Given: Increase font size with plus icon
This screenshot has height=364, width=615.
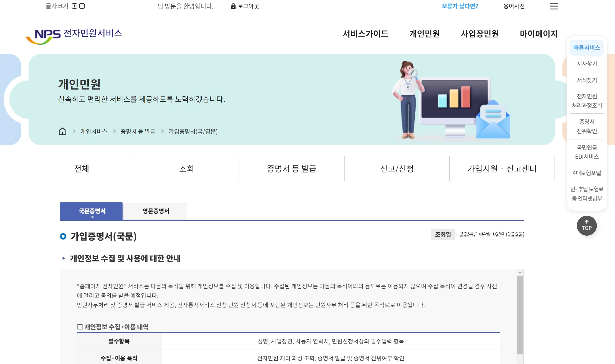Looking at the screenshot, I should (x=74, y=6).
